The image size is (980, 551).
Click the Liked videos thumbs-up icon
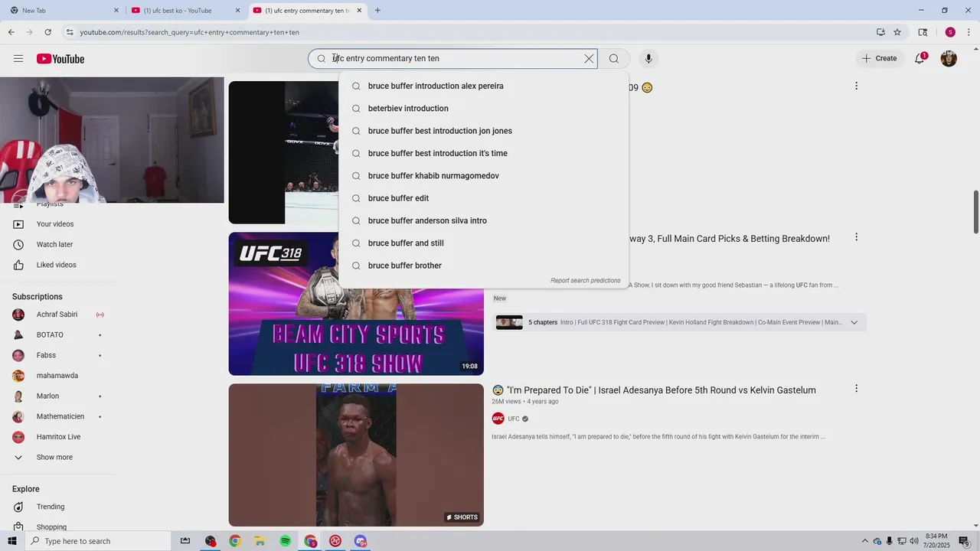tap(18, 265)
